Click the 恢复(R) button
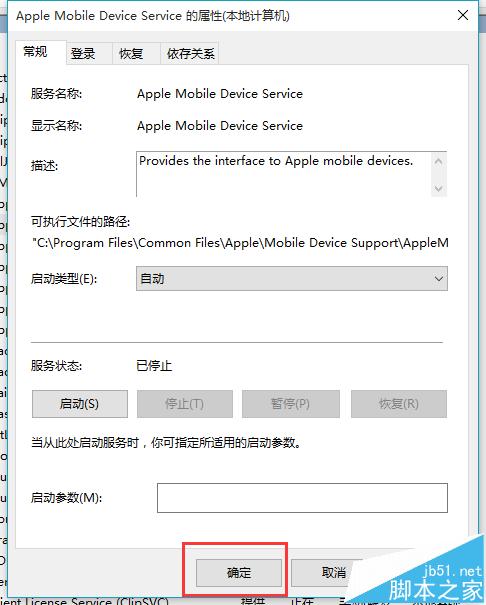The width and height of the screenshot is (486, 605). click(399, 404)
